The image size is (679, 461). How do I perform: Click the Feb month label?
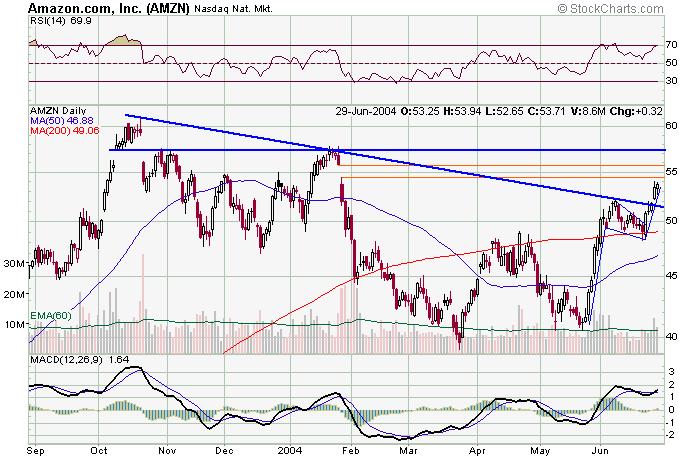[x=350, y=451]
